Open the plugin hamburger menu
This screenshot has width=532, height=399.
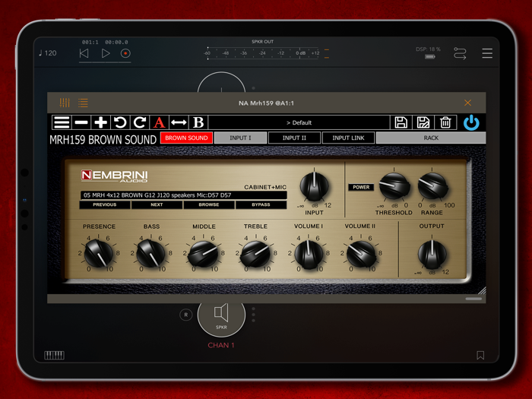[62, 122]
